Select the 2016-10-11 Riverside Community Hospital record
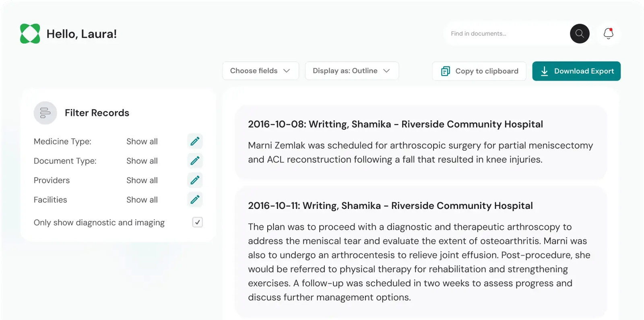Image resolution: width=644 pixels, height=320 pixels. (421, 252)
